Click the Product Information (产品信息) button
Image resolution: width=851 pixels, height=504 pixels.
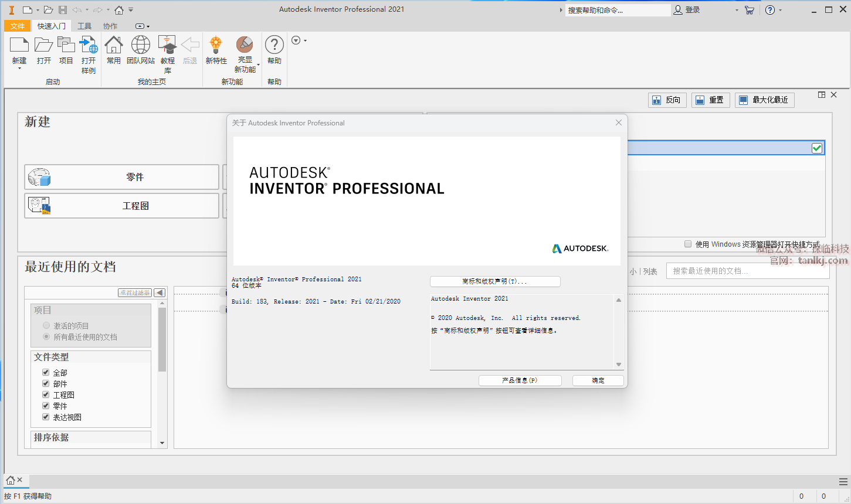point(520,380)
